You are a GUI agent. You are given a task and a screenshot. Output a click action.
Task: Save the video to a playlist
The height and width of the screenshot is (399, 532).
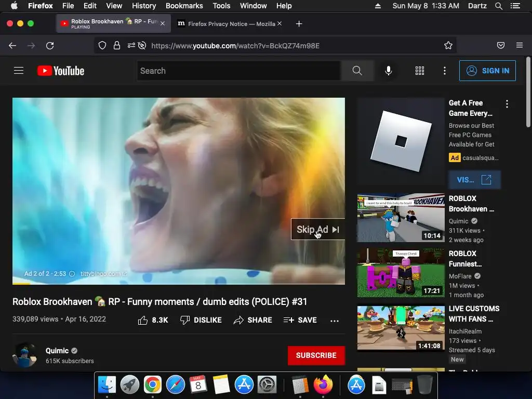tap(300, 320)
